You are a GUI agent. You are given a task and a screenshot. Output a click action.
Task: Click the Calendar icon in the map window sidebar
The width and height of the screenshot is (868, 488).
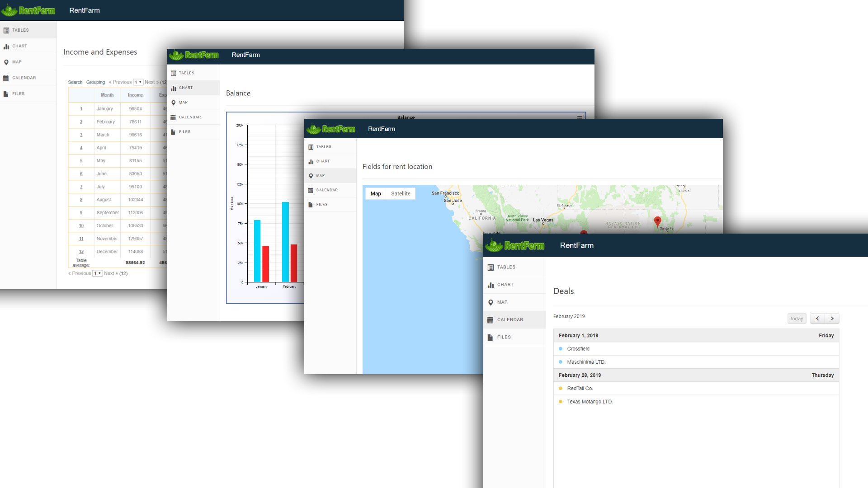(x=311, y=190)
